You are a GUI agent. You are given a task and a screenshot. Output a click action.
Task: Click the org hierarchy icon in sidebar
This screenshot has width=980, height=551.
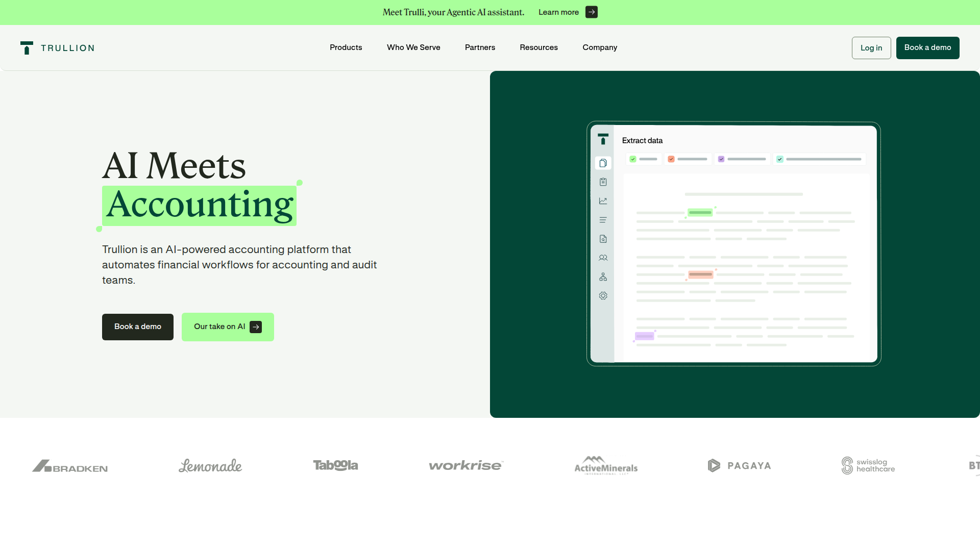click(603, 277)
